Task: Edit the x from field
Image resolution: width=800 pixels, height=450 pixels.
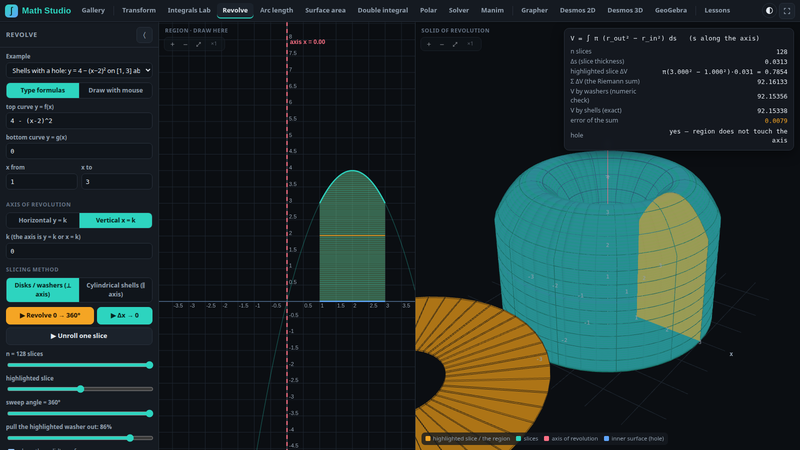Action: [41, 182]
